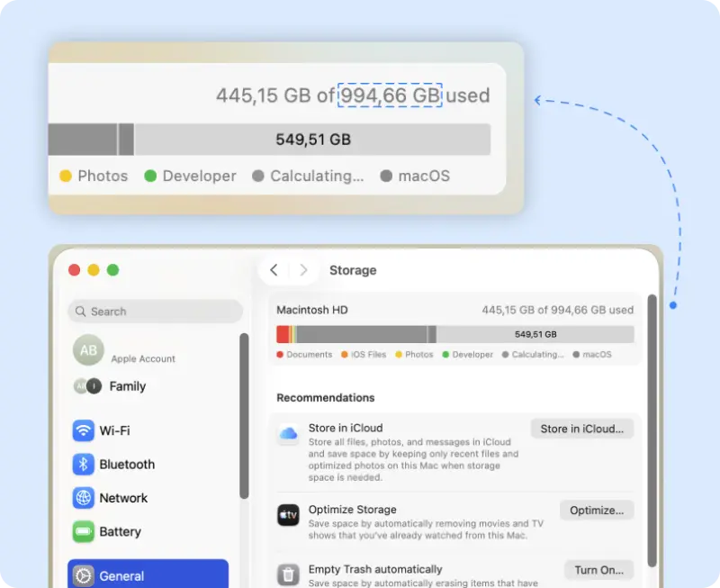This screenshot has width=720, height=588.
Task: Click the Trash icon beside Empty Trash
Action: (288, 574)
